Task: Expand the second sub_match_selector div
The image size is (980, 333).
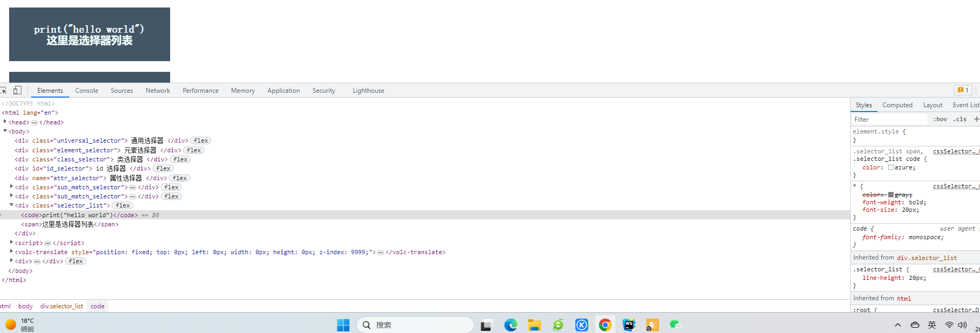Action: pos(11,196)
